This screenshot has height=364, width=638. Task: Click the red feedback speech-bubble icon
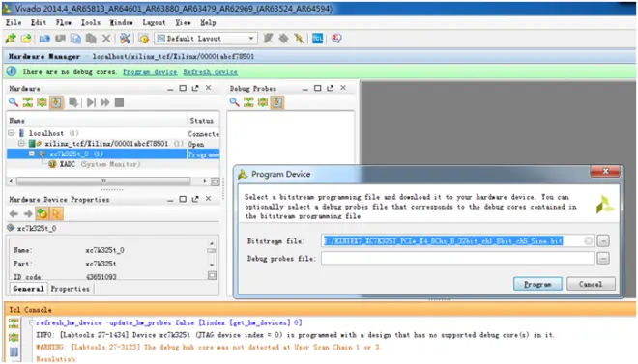336,39
